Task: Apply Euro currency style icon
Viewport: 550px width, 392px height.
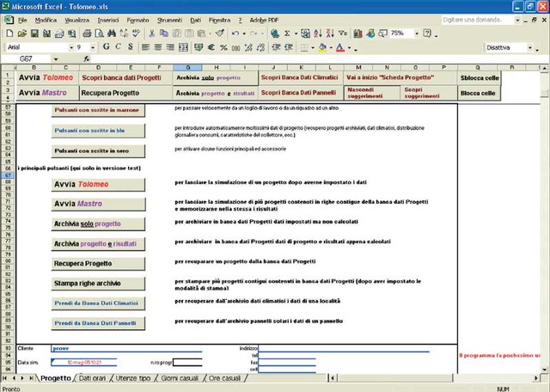Action: point(211,47)
